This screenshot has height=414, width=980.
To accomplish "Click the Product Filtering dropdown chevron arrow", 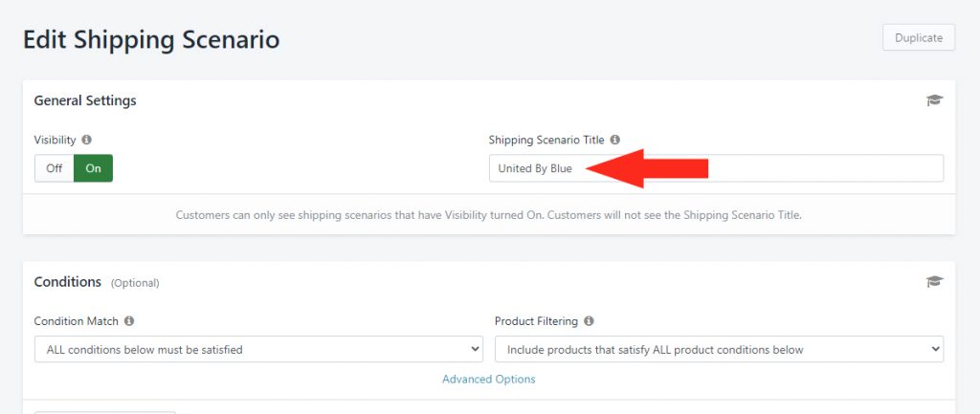I will 936,349.
